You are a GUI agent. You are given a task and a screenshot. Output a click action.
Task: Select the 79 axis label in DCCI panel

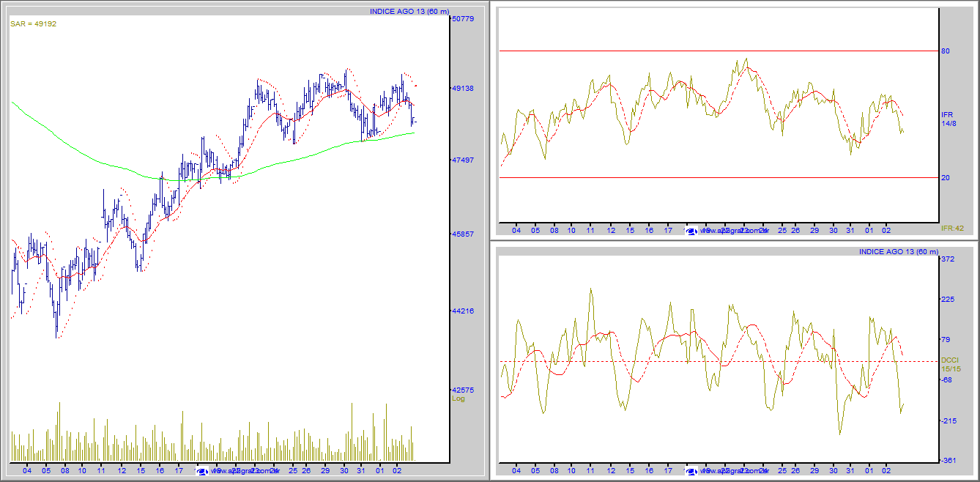946,339
